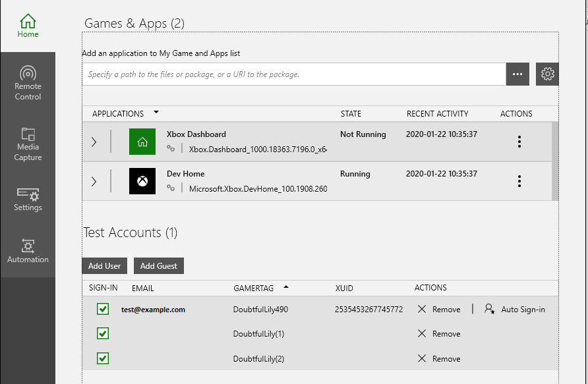Click the Running state of Dev Home

click(355, 174)
